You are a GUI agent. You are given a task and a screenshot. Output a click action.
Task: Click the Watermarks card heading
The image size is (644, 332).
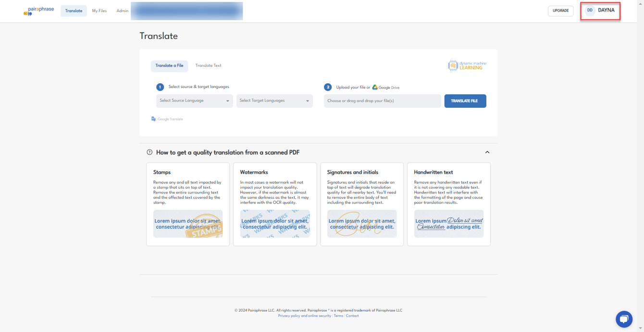click(x=254, y=172)
